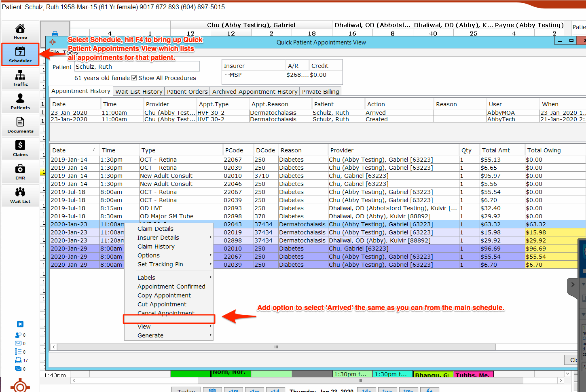
Task: Open the Documents module
Action: tap(20, 125)
